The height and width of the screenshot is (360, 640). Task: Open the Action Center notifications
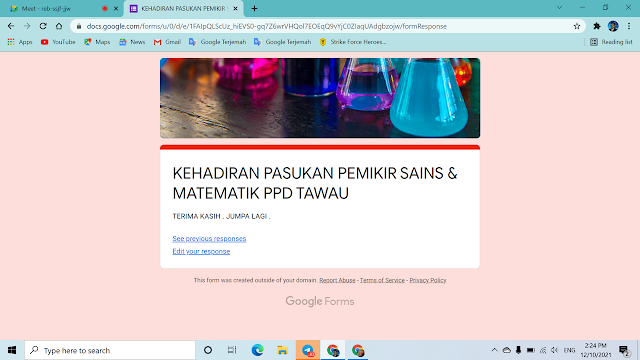pyautogui.click(x=624, y=350)
